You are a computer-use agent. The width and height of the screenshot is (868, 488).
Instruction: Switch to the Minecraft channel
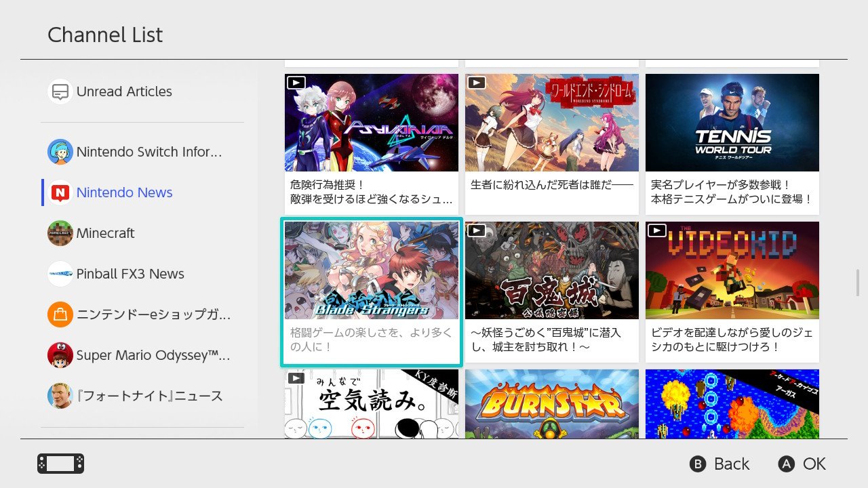coord(142,233)
